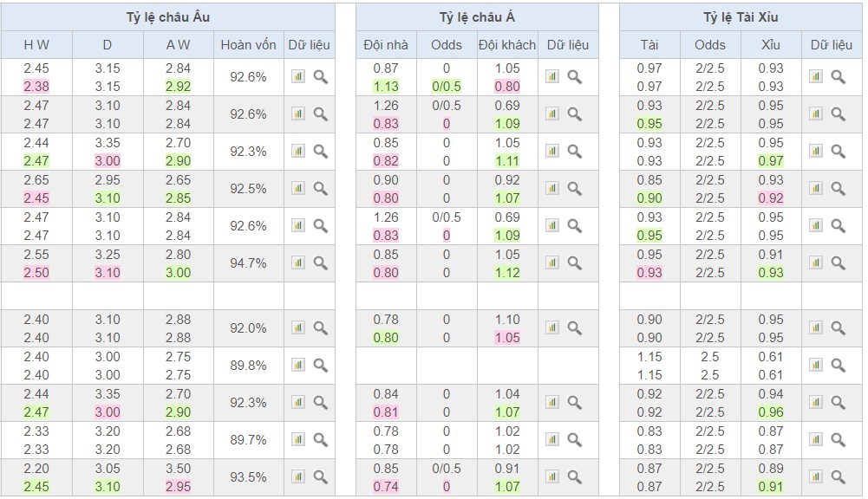The height and width of the screenshot is (499, 868).
Task: Open chart icon in Tài Xỉu row with 1.15 Tài
Action: (815, 365)
